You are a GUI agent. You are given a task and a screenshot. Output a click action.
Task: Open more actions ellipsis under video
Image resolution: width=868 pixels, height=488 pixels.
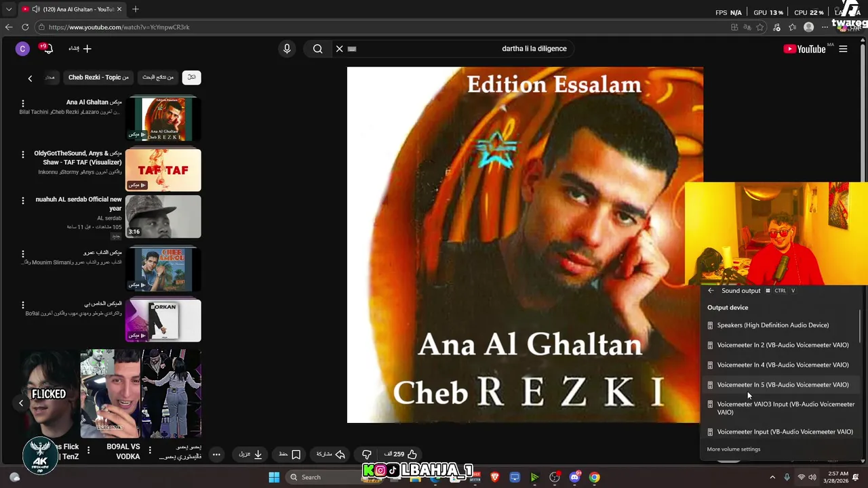(216, 455)
